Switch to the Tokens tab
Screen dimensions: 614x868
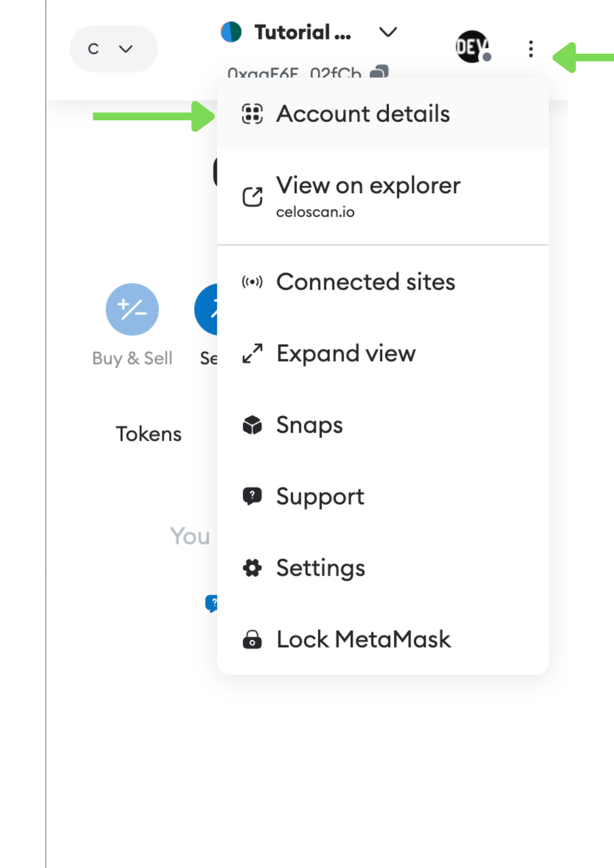(149, 433)
